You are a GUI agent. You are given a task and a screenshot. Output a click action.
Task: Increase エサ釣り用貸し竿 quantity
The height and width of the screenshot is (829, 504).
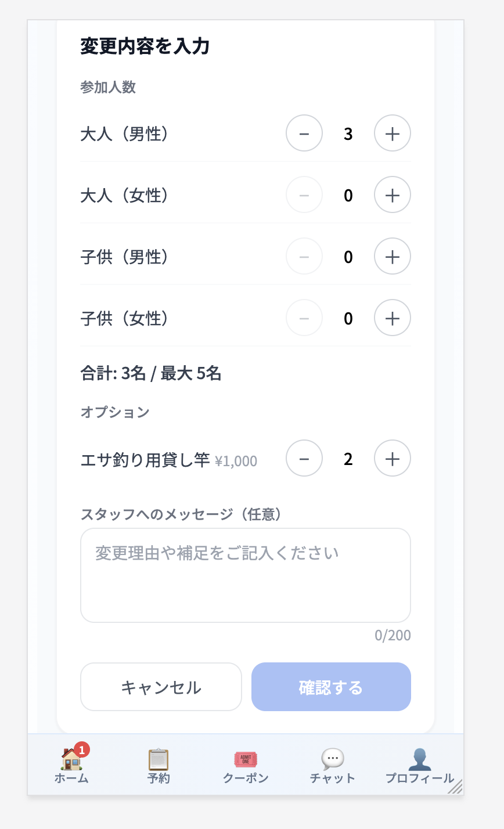point(393,459)
